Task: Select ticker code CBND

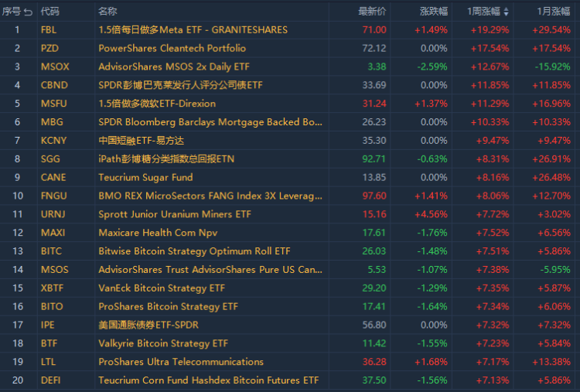Action: click(x=54, y=85)
